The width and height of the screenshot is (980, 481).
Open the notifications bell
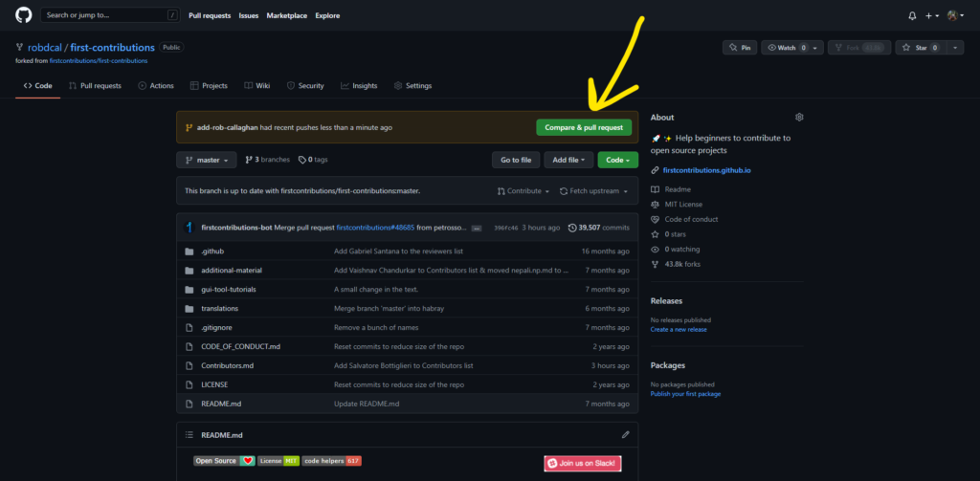point(912,15)
